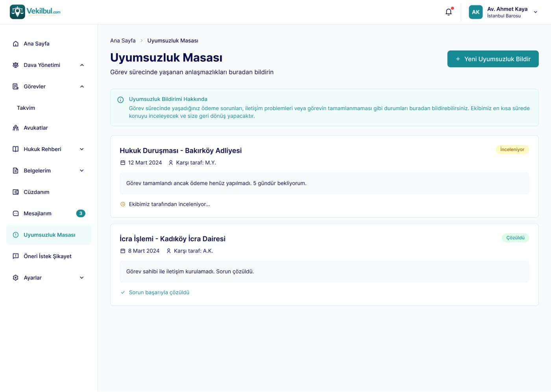551x392 pixels.
Task: Open the Av. Ahmet Kaya profile dropdown
Action: click(x=535, y=12)
